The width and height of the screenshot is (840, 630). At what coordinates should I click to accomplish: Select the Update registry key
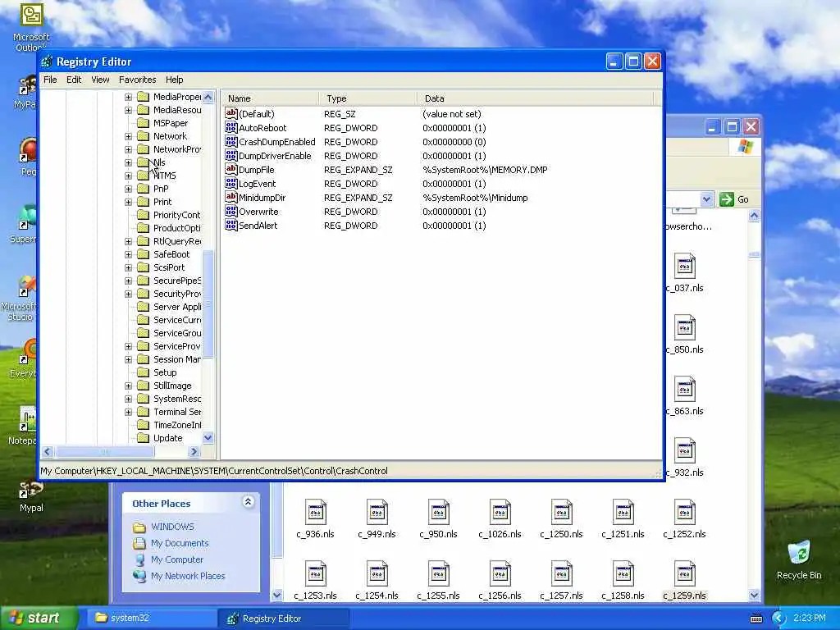click(x=167, y=438)
